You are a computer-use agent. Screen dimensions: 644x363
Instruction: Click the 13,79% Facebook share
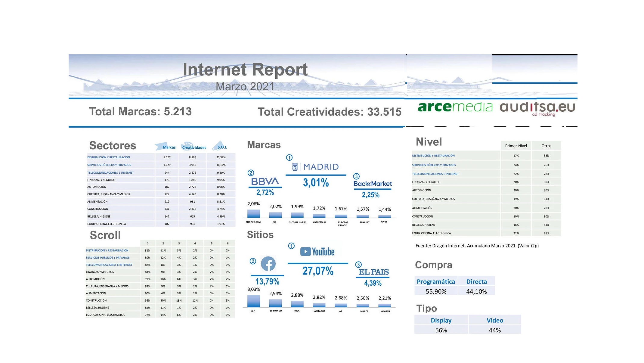pos(267,281)
